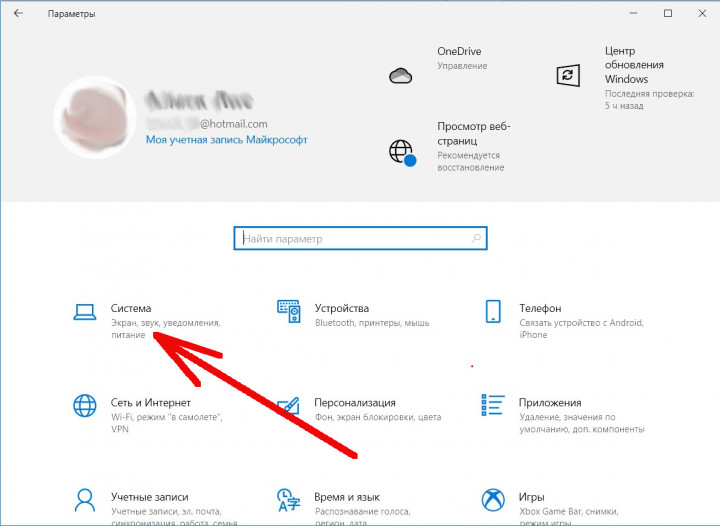Open the Apps (Приложения) list icon
Screen dimensions: 720x526
point(492,405)
